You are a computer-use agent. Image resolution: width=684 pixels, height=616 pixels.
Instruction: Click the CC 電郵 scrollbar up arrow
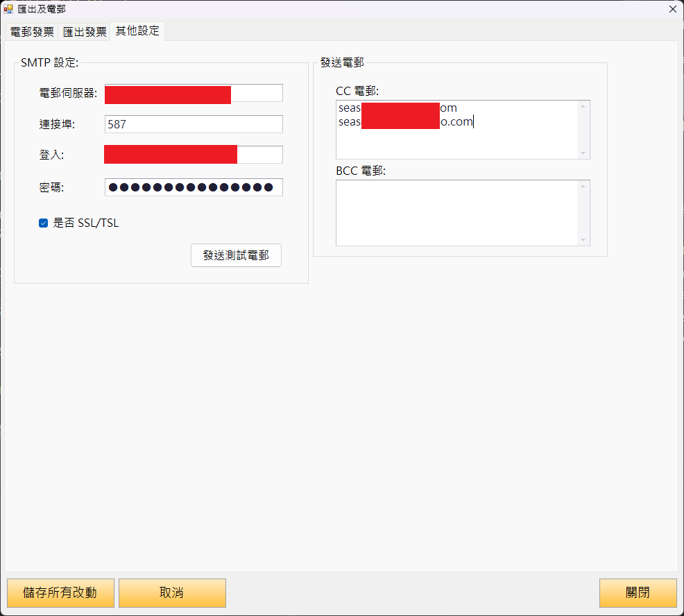click(x=583, y=107)
